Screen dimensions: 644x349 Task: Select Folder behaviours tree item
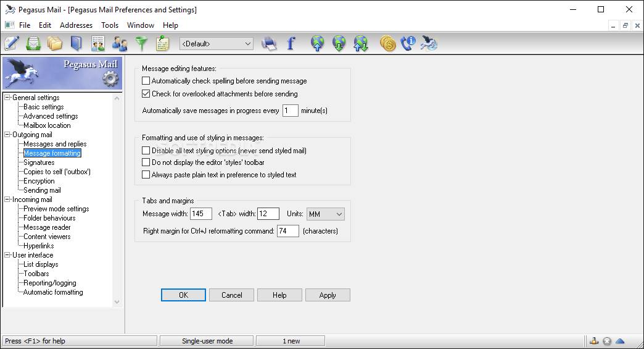coord(49,218)
